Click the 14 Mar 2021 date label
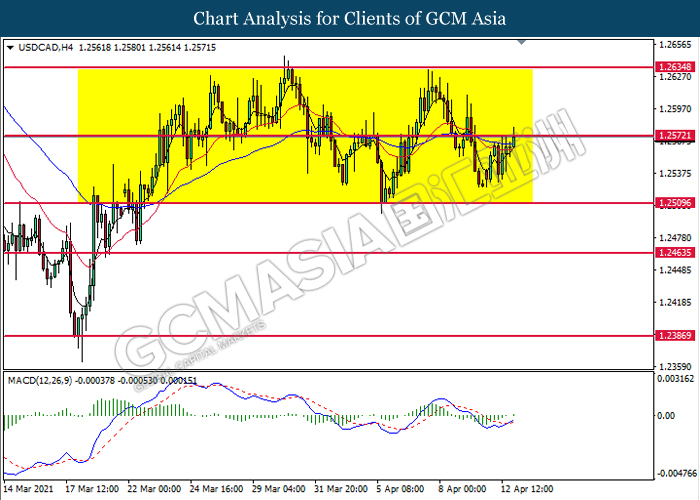Screen dimensions: 700x500 tap(29, 489)
